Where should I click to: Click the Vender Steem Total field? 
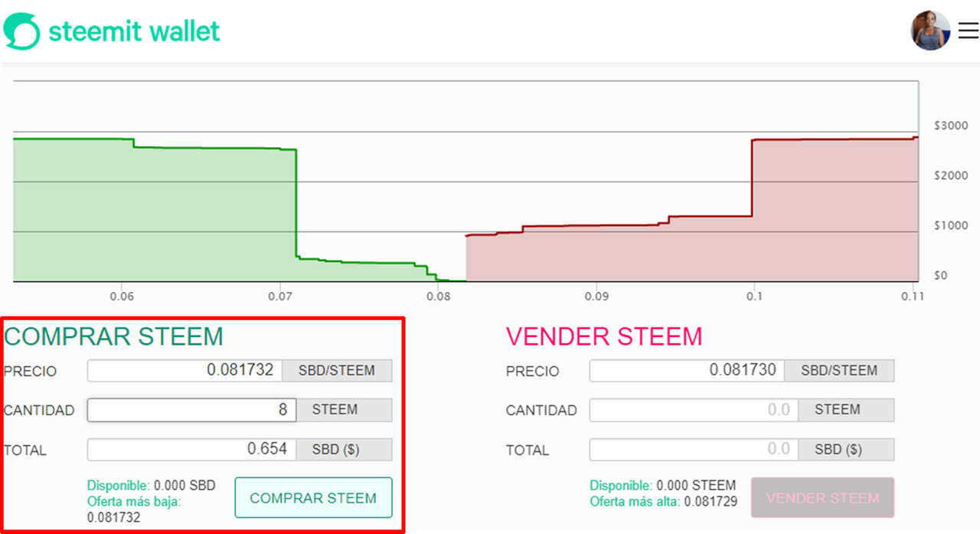694,449
